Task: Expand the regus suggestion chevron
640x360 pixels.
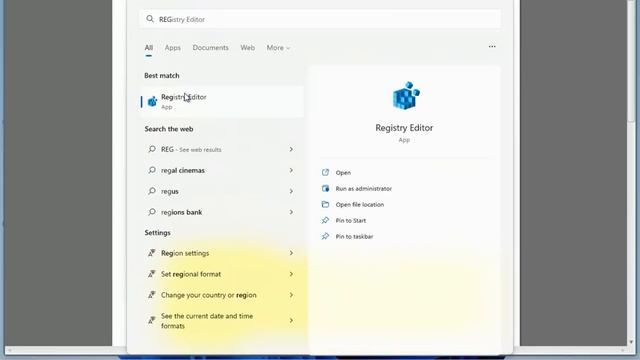Action: (291, 191)
